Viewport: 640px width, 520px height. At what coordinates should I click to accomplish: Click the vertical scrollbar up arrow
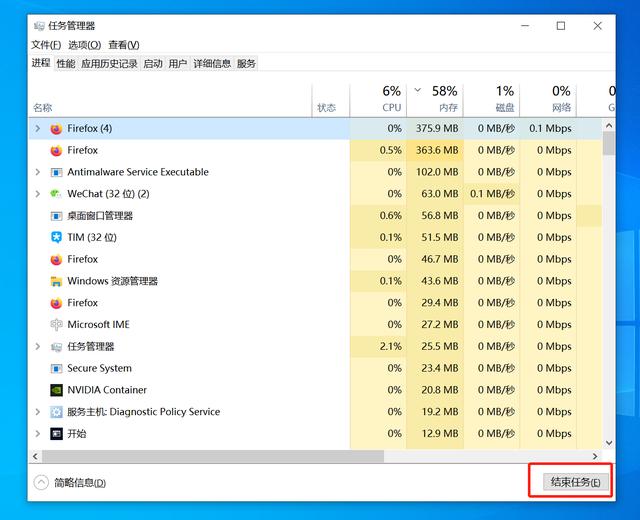[609, 125]
